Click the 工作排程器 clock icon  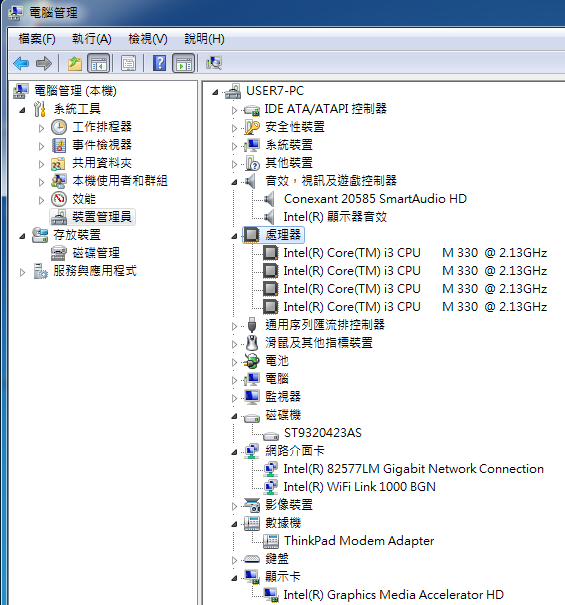click(x=59, y=127)
